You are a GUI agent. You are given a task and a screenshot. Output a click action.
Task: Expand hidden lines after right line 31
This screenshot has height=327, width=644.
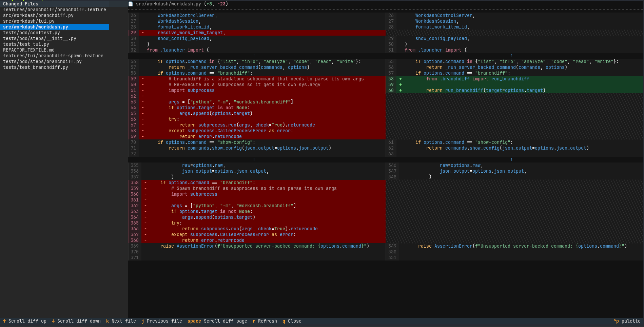point(512,56)
